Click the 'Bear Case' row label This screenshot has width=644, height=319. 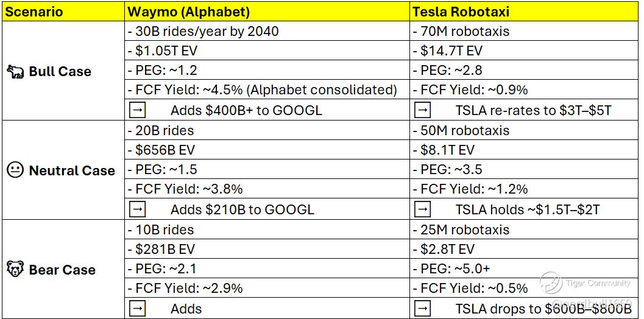point(62,270)
